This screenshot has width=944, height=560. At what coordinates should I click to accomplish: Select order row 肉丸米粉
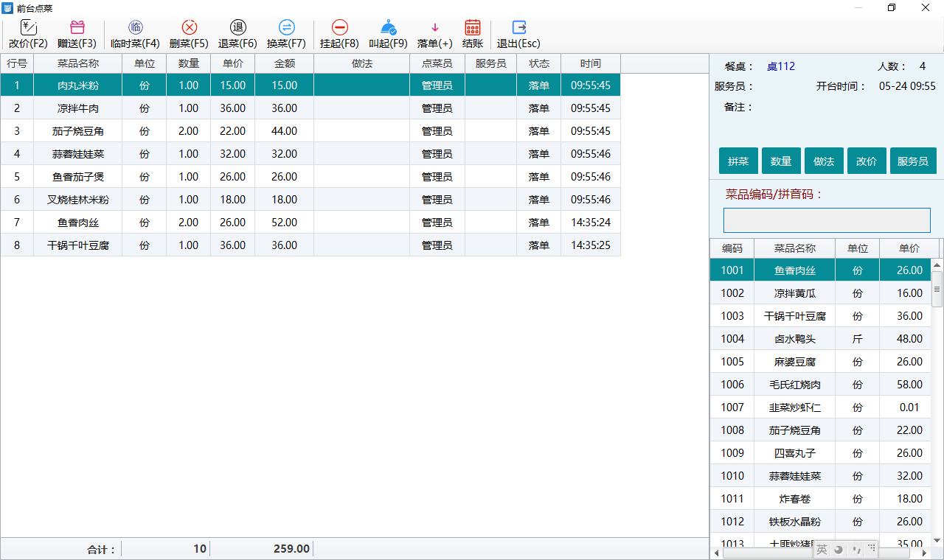310,85
